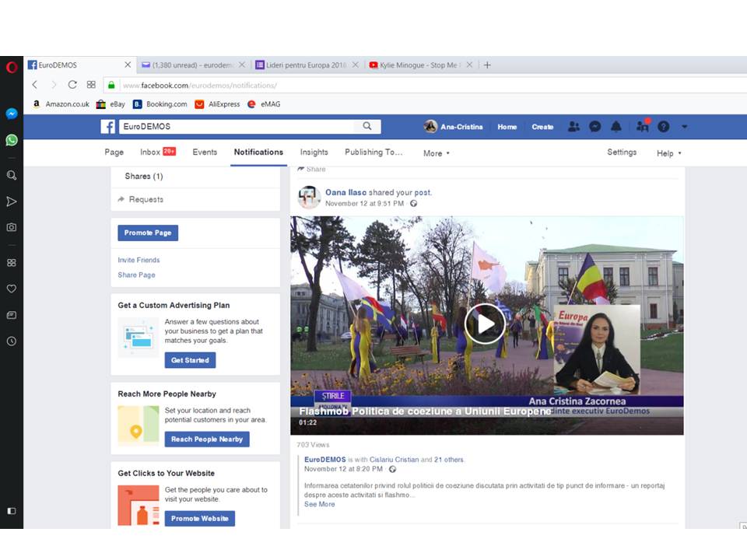Open page Settings

(x=622, y=152)
